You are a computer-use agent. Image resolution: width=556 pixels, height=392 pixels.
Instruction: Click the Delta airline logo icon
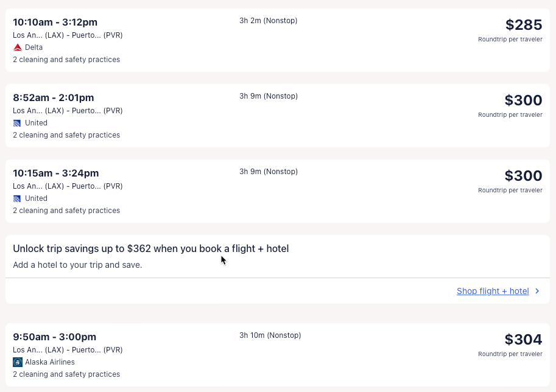[18, 47]
